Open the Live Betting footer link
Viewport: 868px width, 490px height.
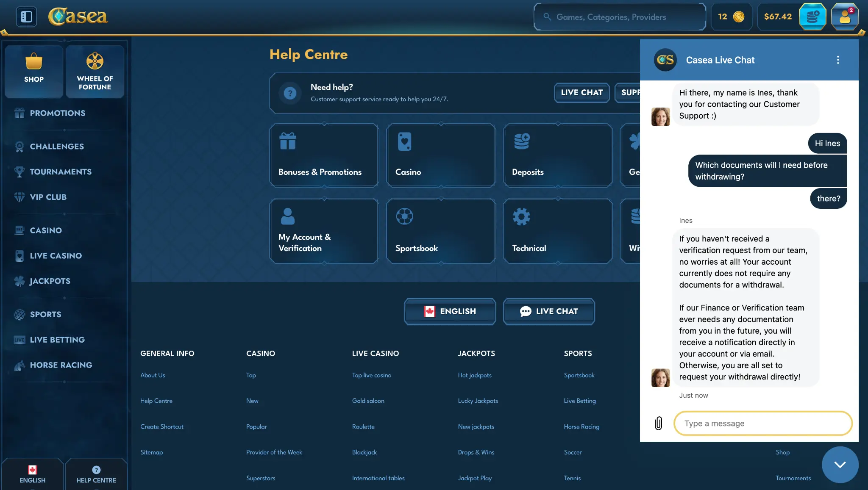(580, 401)
